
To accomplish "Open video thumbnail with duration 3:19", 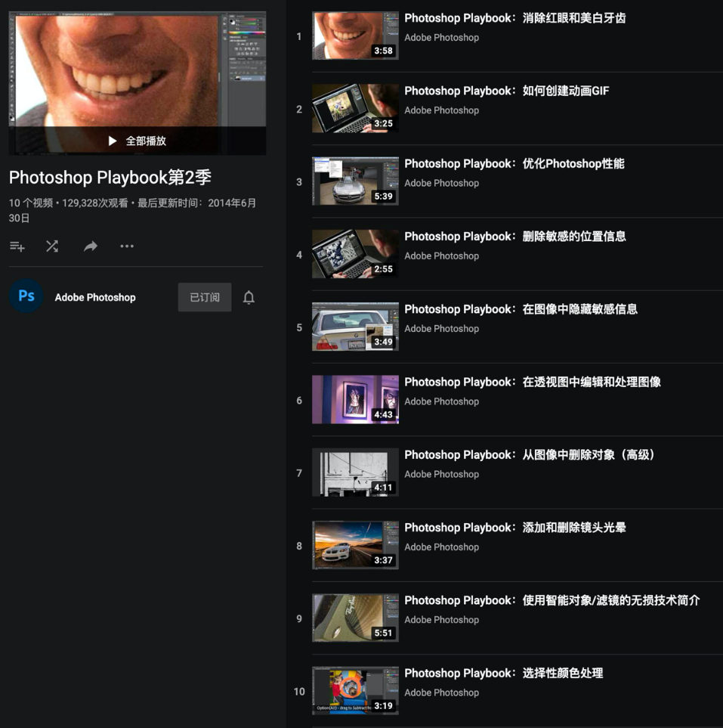I will click(355, 691).
